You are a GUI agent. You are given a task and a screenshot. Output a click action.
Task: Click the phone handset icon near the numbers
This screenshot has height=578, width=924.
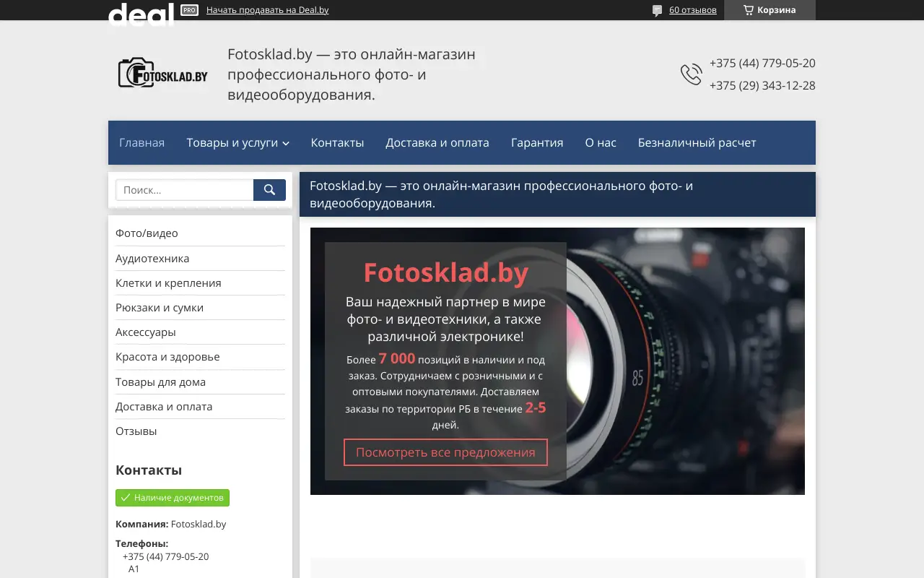(691, 74)
